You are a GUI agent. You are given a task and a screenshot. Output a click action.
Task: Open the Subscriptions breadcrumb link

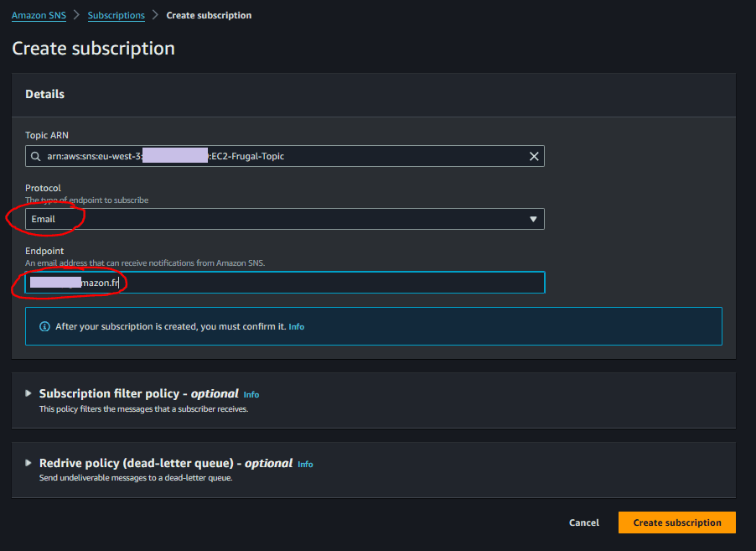116,14
